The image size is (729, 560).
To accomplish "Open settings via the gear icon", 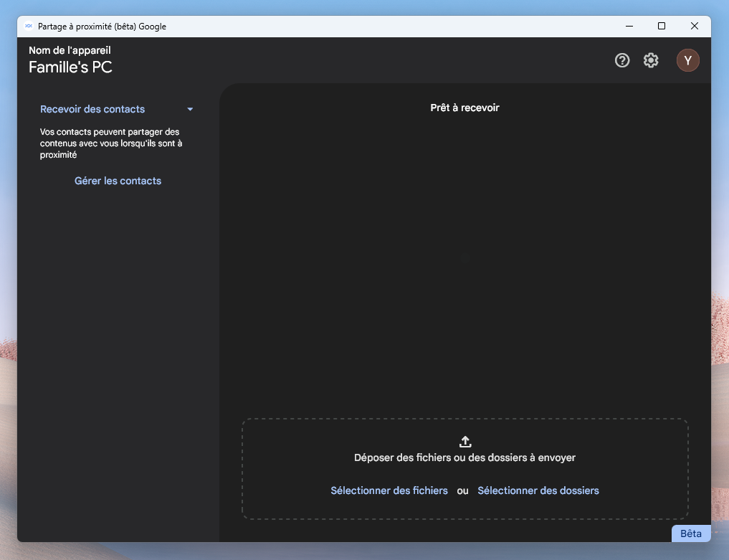I will [651, 61].
